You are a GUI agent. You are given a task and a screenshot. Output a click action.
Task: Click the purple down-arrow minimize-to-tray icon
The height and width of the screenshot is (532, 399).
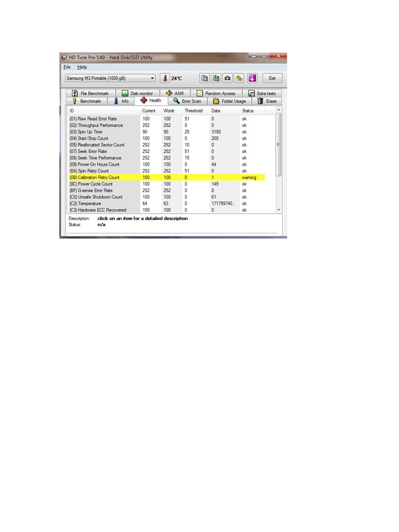click(252, 78)
